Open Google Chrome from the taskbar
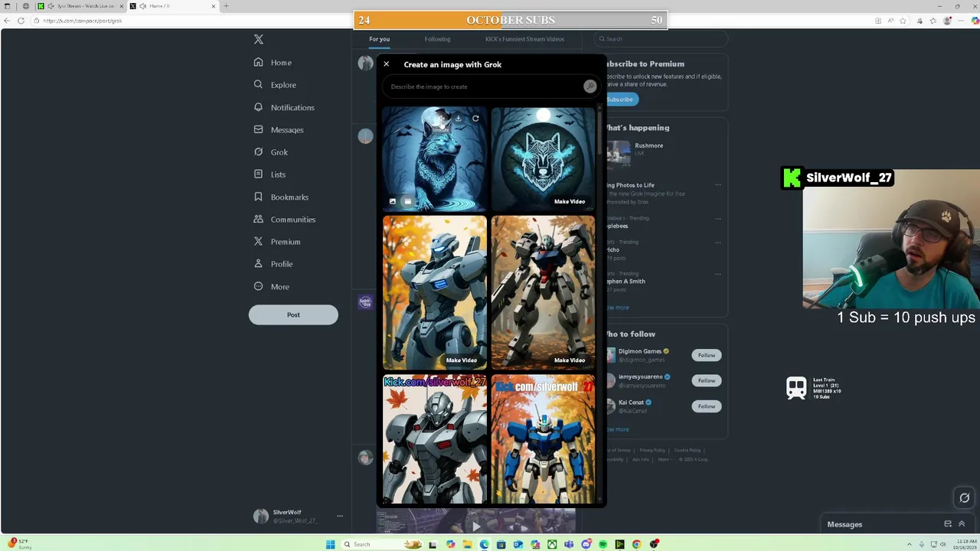 [636, 544]
